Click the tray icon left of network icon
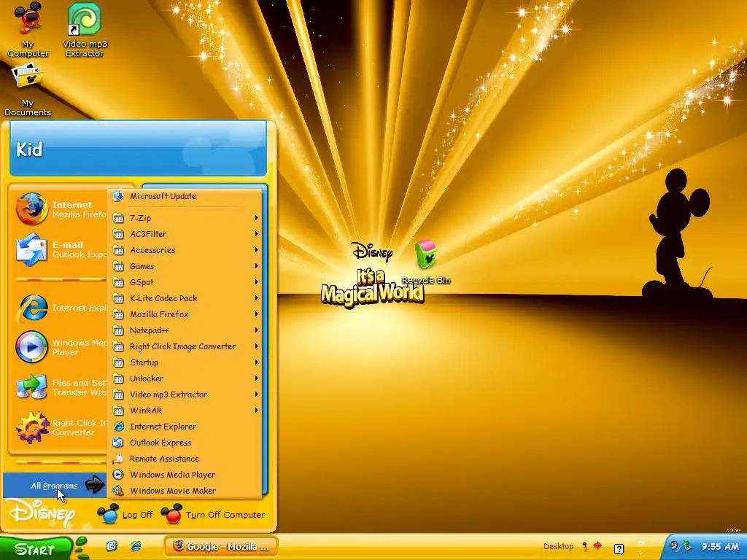This screenshot has height=560, width=747. pyautogui.click(x=673, y=546)
